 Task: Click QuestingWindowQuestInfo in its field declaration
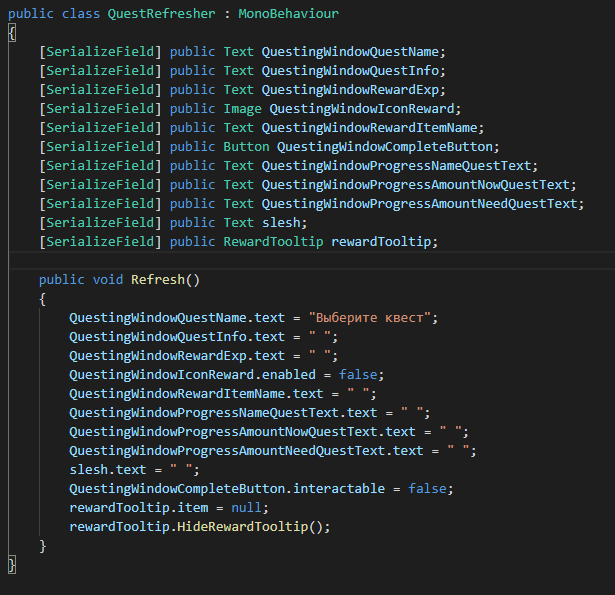pyautogui.click(x=350, y=71)
